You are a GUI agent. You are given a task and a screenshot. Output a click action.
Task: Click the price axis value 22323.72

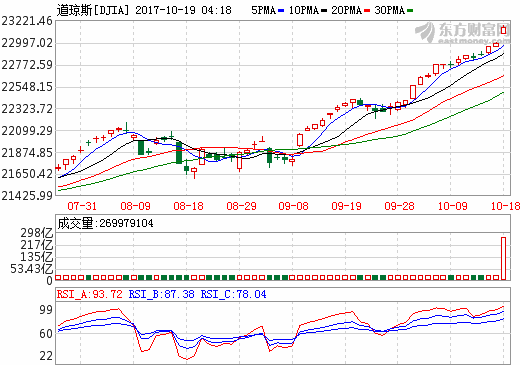(x=27, y=109)
